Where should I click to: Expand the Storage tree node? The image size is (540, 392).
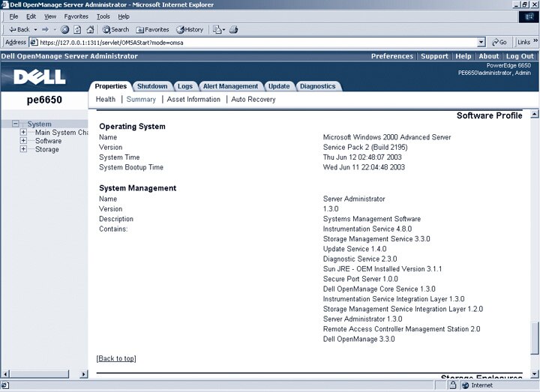point(23,149)
